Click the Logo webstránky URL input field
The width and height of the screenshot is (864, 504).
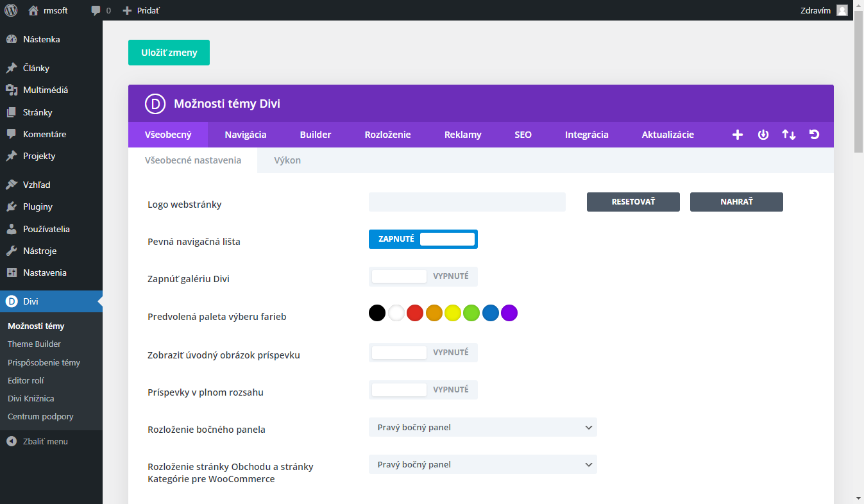pyautogui.click(x=467, y=202)
